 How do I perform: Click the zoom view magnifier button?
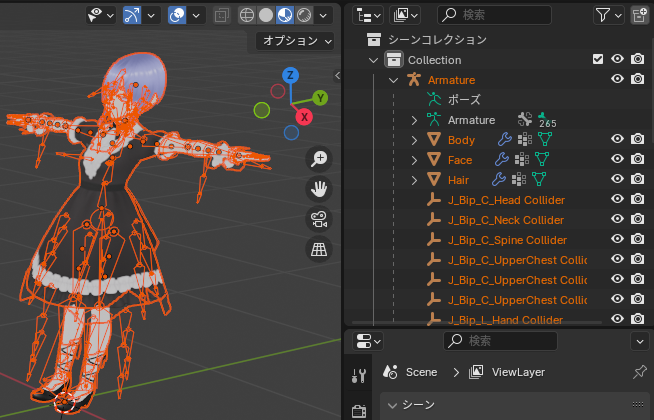click(x=319, y=159)
